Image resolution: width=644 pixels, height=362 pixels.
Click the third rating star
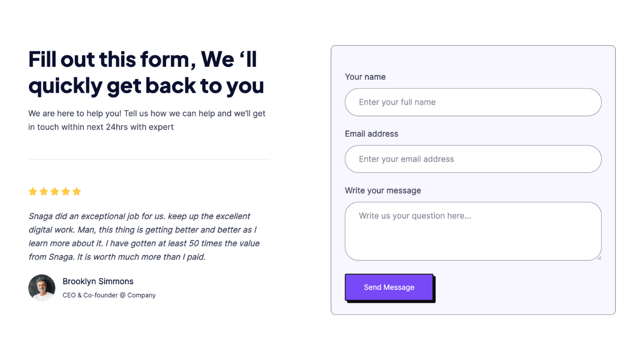[55, 192]
